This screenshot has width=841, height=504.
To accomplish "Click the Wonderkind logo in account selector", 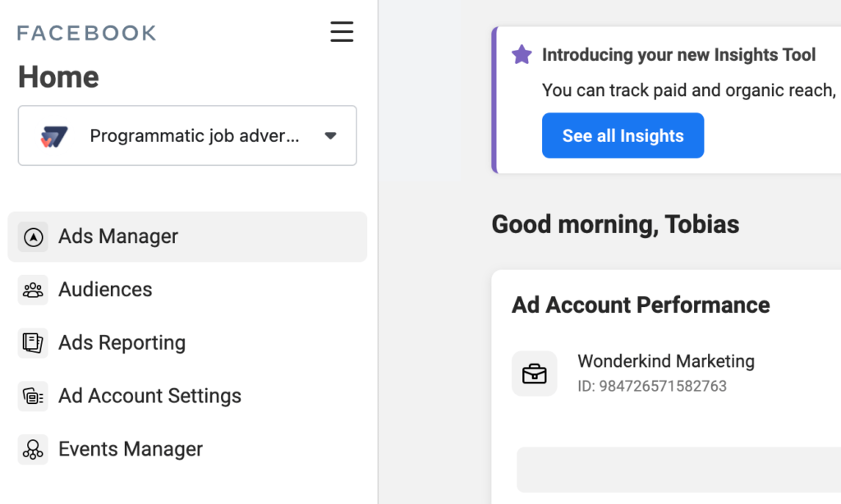I will point(55,136).
